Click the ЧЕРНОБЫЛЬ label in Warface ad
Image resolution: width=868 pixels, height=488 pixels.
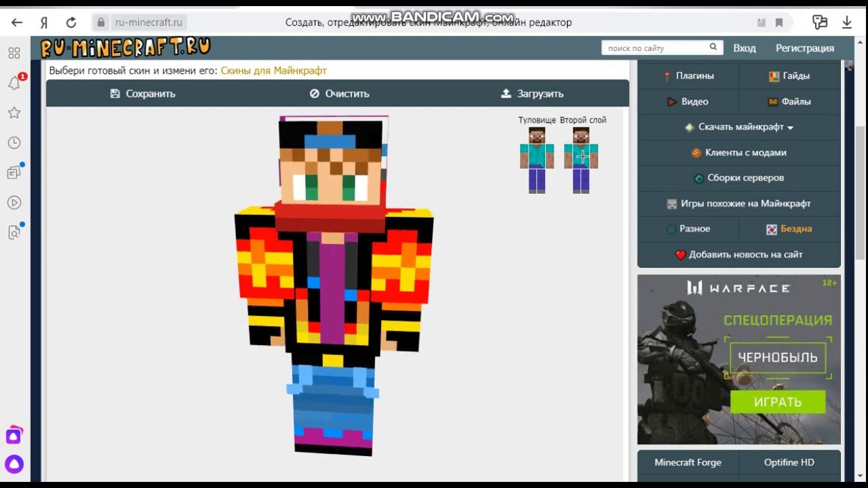pos(778,357)
